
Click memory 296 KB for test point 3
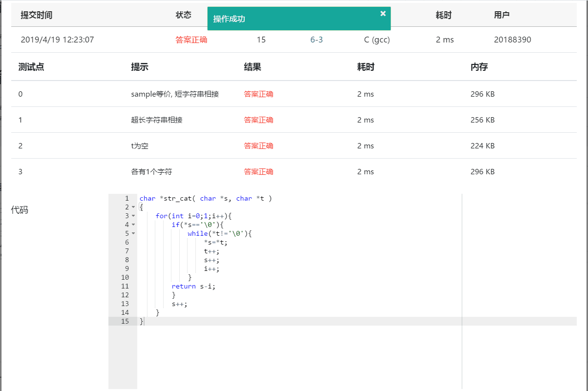[483, 171]
